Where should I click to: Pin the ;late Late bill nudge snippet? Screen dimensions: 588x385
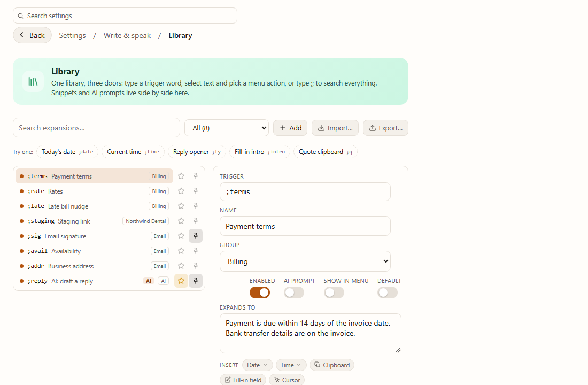click(x=195, y=206)
